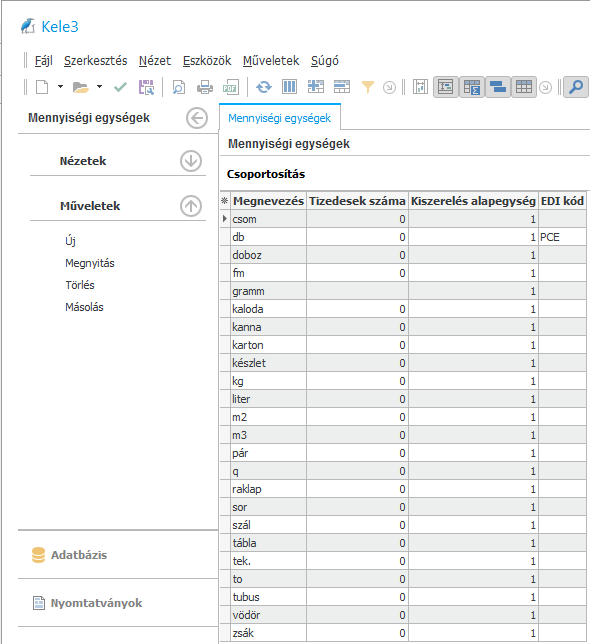Export the list with the PDF icon

[230, 87]
